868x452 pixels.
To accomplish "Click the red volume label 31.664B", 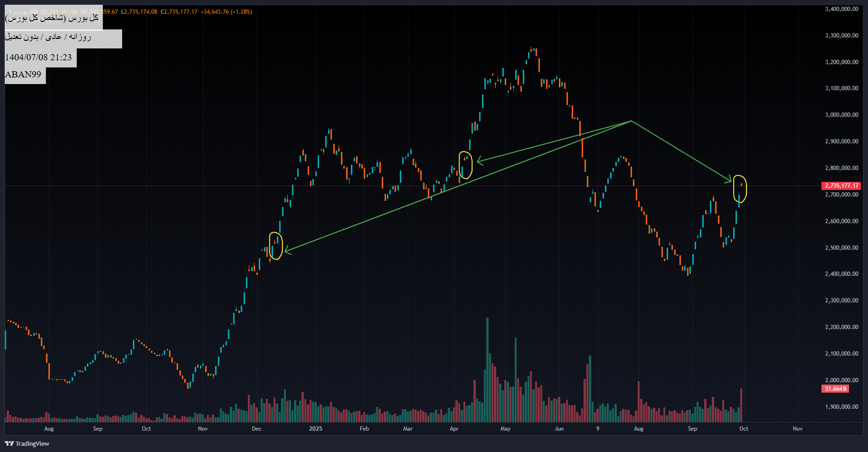I will (x=835, y=389).
